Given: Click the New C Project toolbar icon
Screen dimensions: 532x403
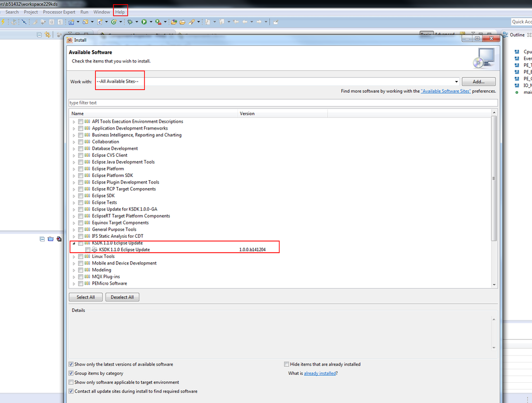Looking at the screenshot, I should click(71, 22).
